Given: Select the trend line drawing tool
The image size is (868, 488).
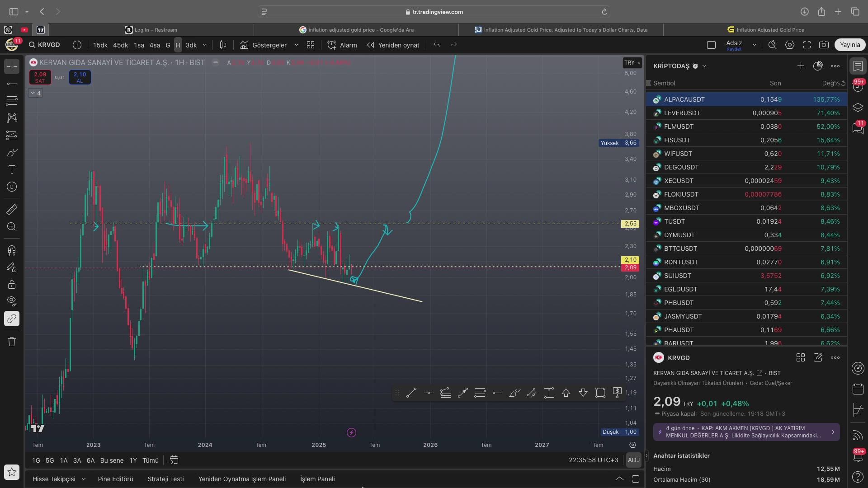Looking at the screenshot, I should coord(12,84).
